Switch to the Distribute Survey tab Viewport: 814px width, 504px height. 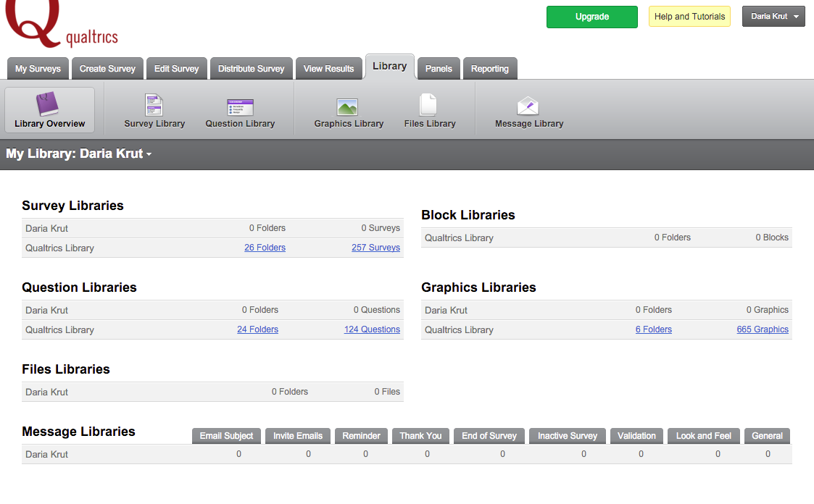tap(252, 69)
